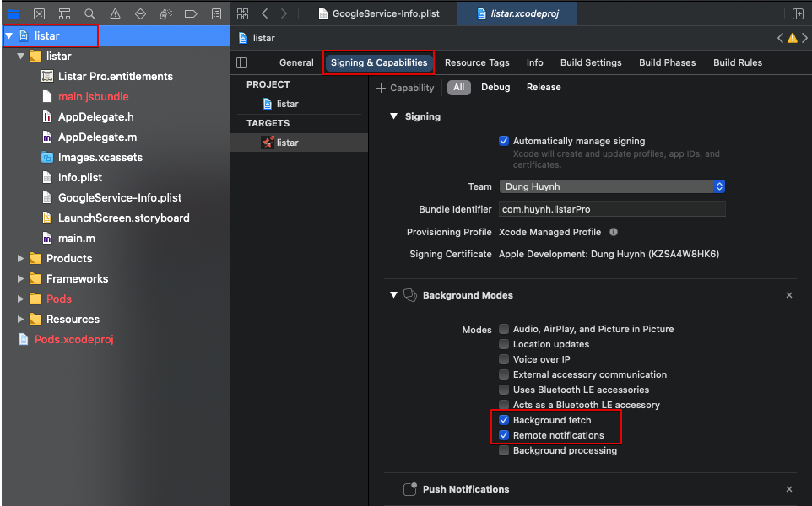Remove the Push Notifications capability

789,489
